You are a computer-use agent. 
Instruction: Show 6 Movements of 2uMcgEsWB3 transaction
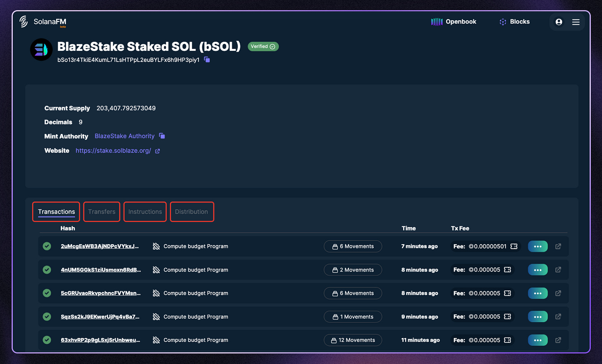pyautogui.click(x=353, y=246)
